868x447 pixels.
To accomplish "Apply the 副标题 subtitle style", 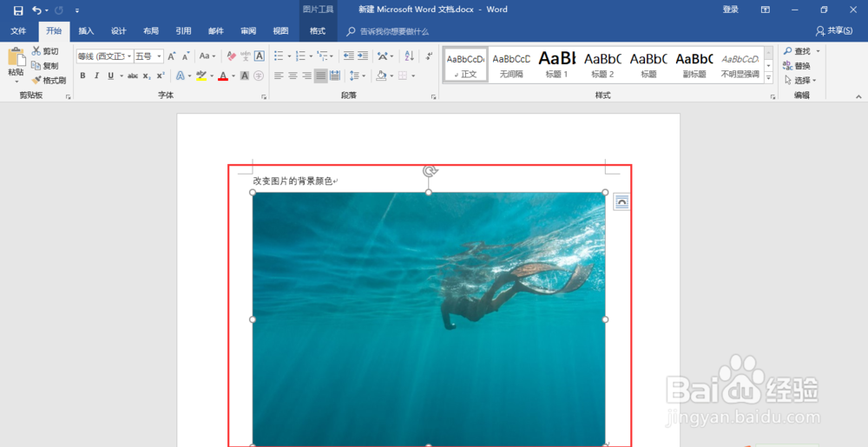I will (x=694, y=65).
